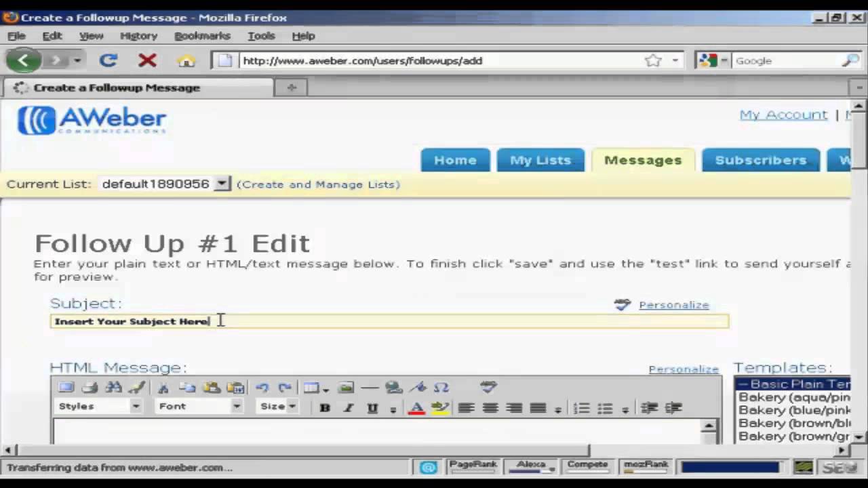
Task: Stop loading with the red X icon
Action: click(x=147, y=60)
